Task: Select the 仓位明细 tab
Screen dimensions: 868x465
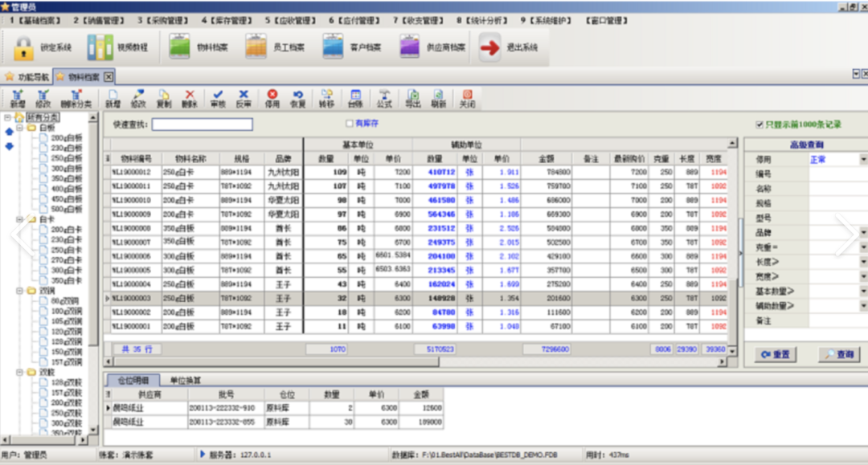Action: click(133, 381)
